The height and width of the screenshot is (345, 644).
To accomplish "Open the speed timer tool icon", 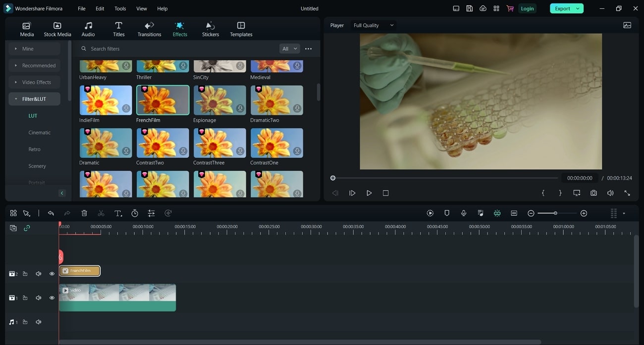I will (135, 213).
